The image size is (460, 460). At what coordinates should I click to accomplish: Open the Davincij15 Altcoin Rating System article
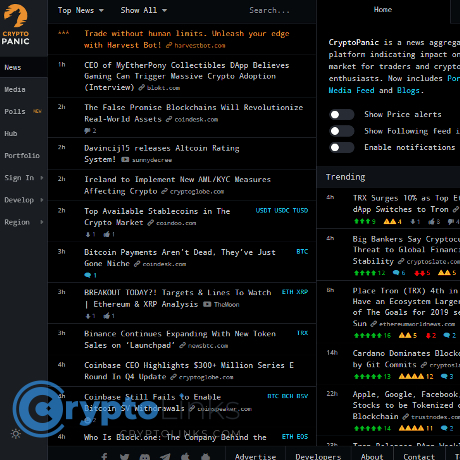coord(162,154)
